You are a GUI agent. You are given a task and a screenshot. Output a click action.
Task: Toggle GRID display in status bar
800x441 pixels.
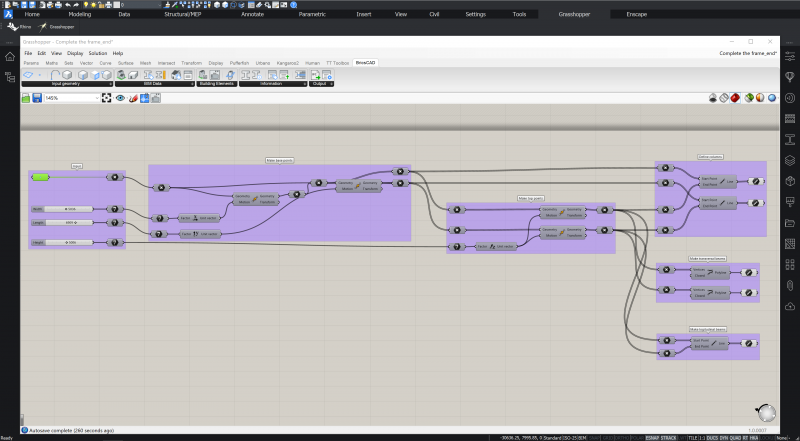click(608, 438)
